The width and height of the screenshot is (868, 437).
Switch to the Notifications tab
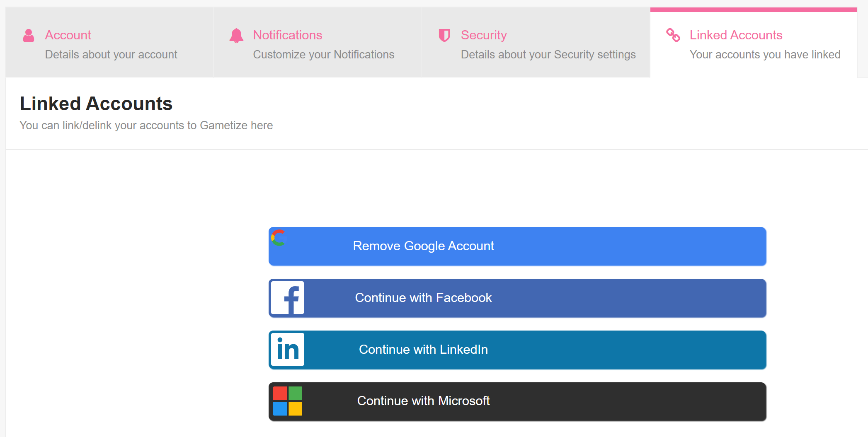pyautogui.click(x=318, y=42)
